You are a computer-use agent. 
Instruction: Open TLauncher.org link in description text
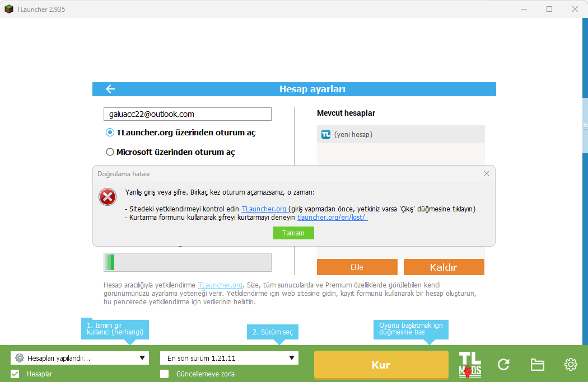220,285
